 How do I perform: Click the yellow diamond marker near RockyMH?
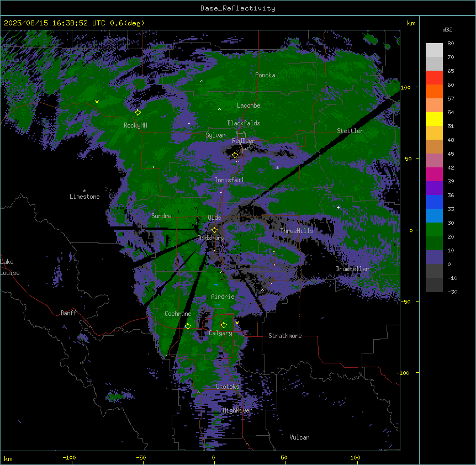point(137,112)
